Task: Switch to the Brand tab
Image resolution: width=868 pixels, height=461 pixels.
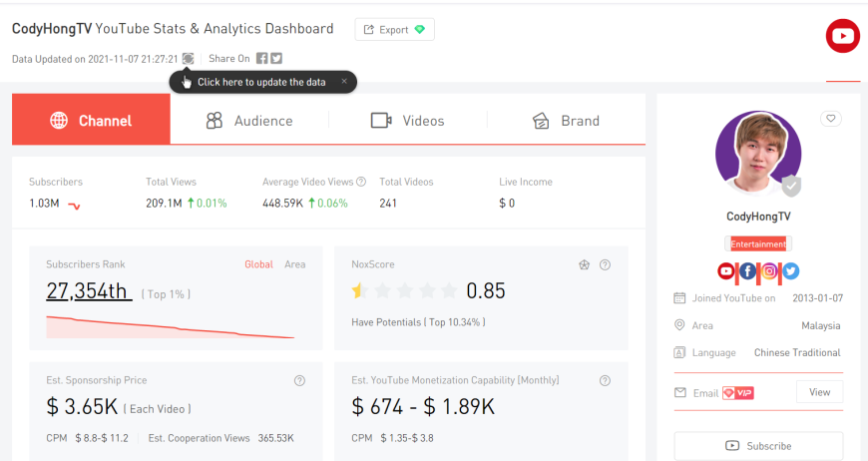Action: 566,120
